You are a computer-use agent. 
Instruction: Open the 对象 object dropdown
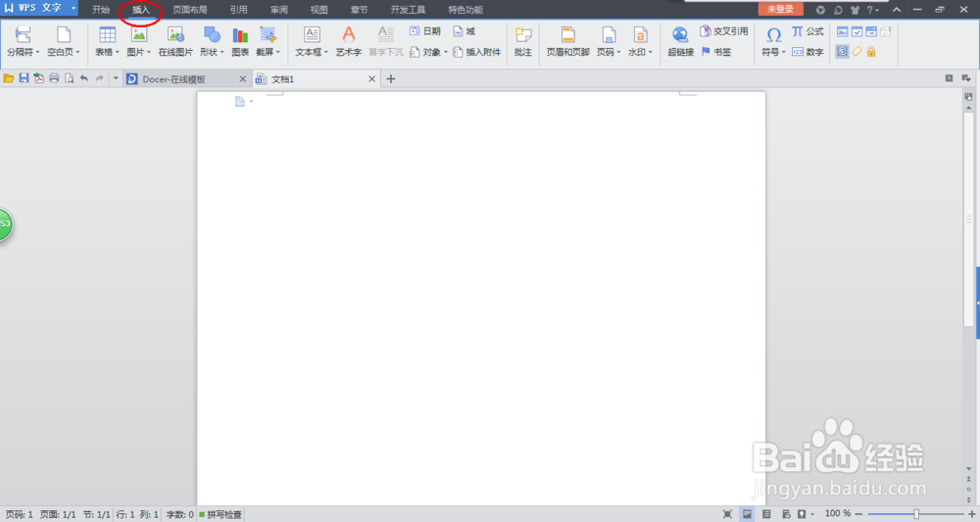[x=429, y=52]
